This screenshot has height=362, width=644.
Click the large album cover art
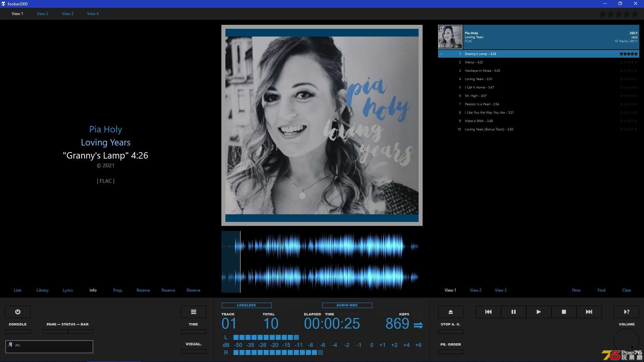pos(322,125)
